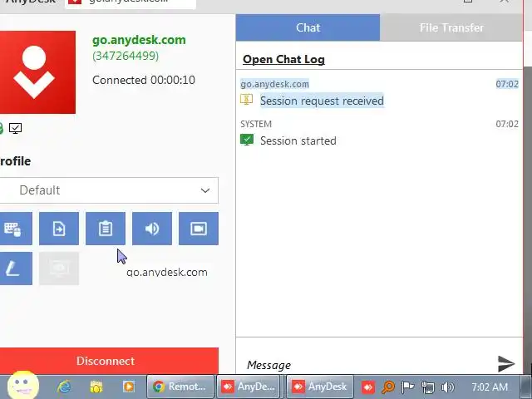Toggle sound permission speaker button

[151, 229]
